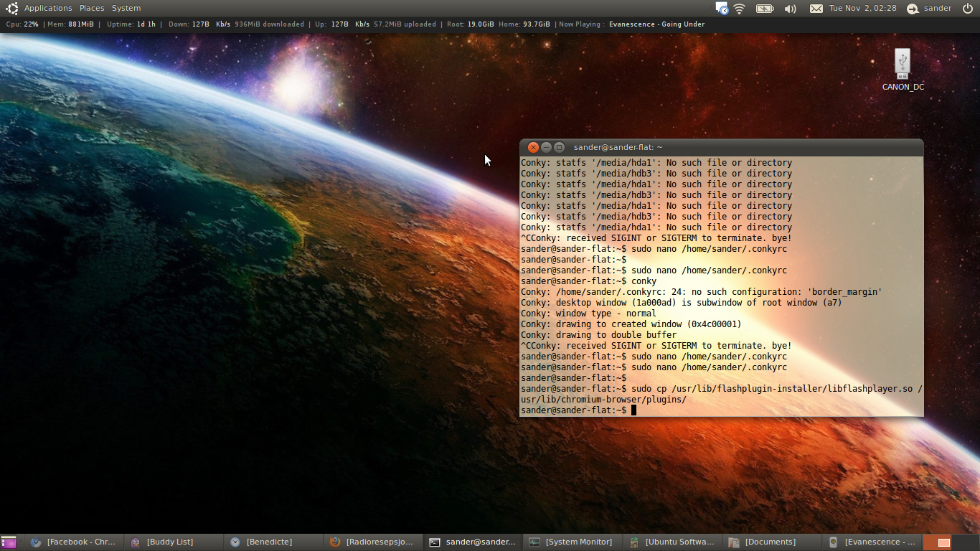The width and height of the screenshot is (980, 551).
Task: Open the CANON_DC USB drive desktop icon
Action: point(903,70)
